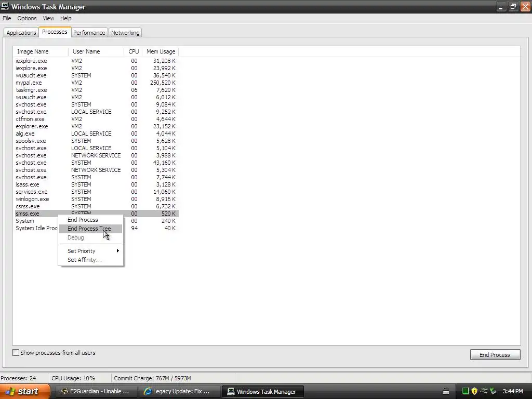Click the Task Manager title bar icon

click(5, 6)
